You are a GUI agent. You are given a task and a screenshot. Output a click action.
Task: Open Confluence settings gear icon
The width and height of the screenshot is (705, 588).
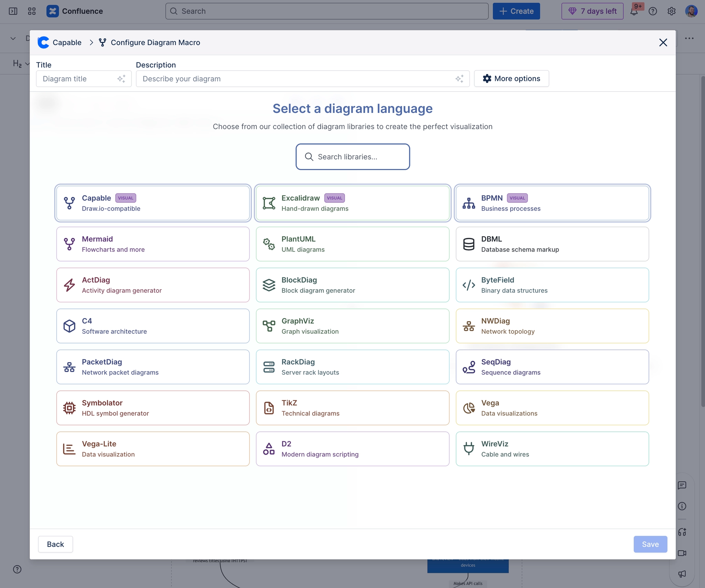pos(671,11)
